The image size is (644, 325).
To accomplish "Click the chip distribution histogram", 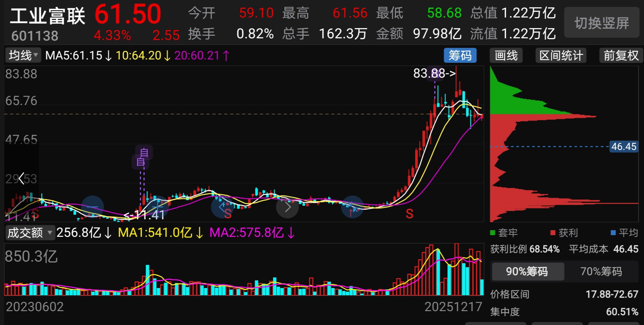I will click(564, 144).
